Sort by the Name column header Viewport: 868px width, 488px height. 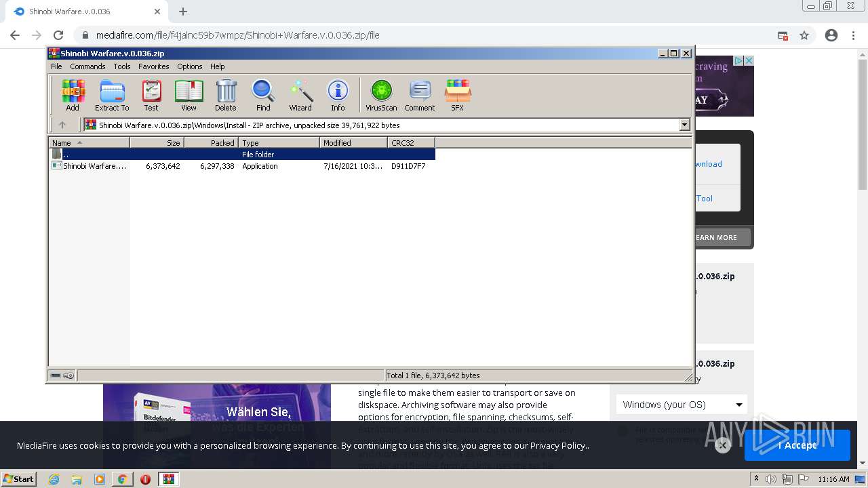[89, 142]
